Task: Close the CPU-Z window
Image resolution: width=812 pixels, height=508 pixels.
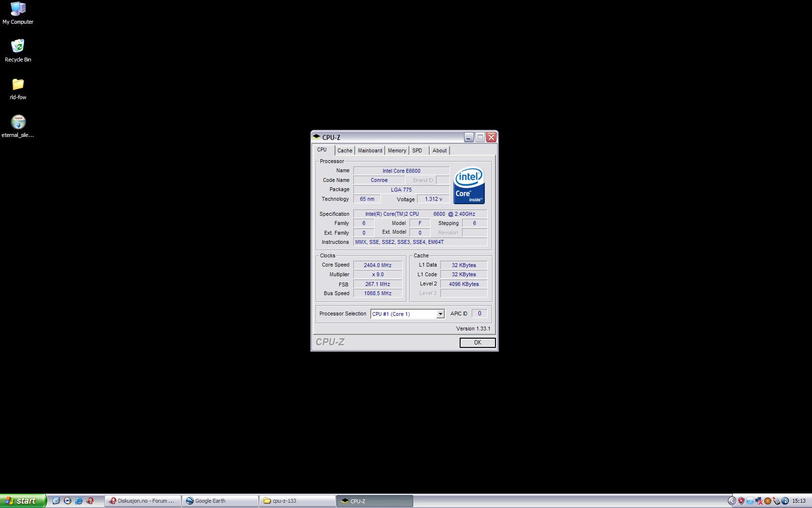Action: [x=491, y=137]
